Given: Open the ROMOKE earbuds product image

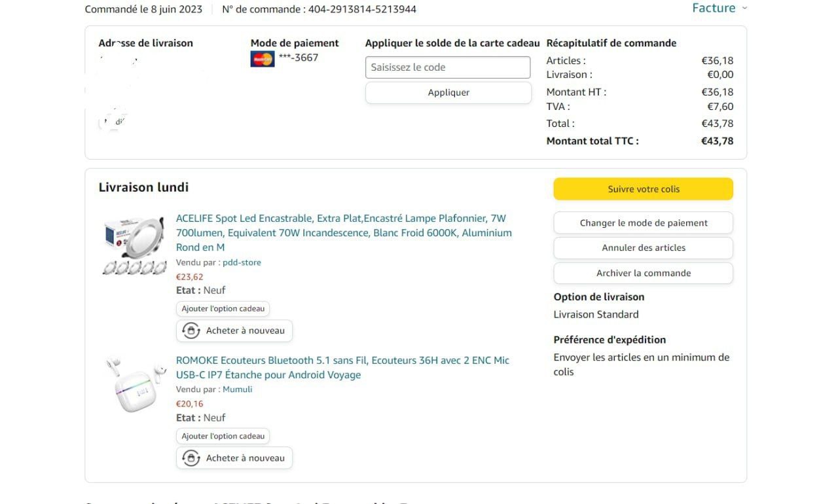Looking at the screenshot, I should [135, 384].
